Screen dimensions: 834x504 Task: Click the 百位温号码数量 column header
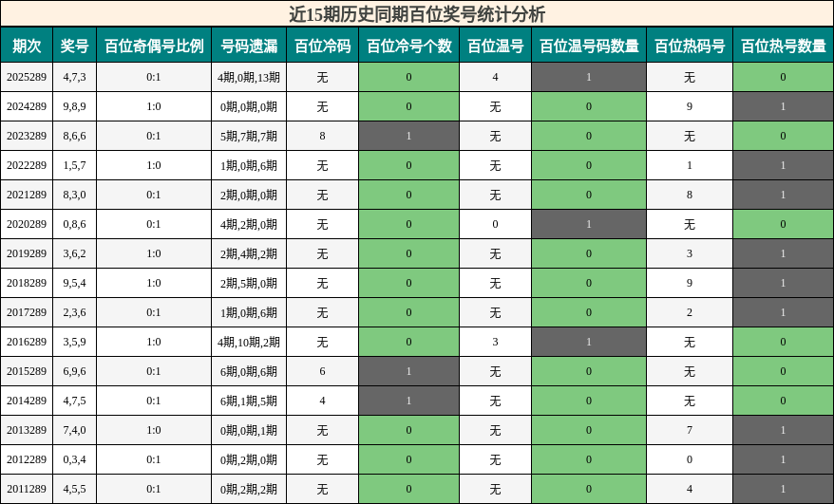[x=589, y=47]
